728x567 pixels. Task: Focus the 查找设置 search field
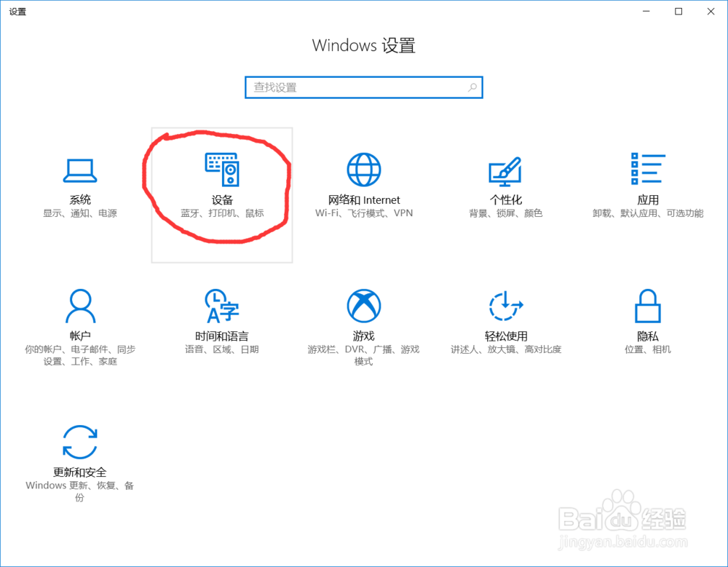[x=364, y=87]
